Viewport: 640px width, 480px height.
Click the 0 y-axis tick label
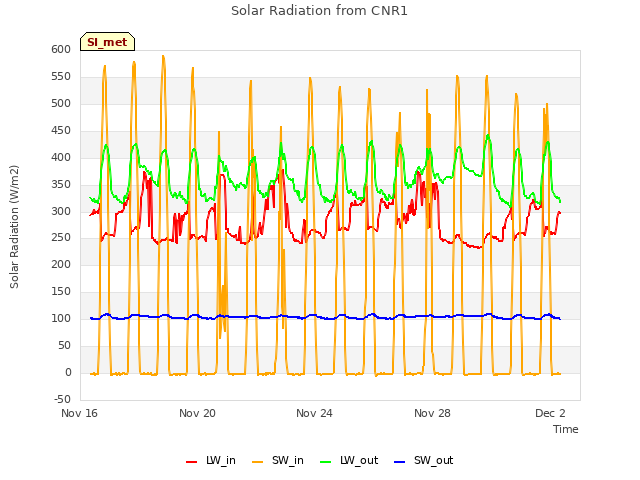[68, 372]
